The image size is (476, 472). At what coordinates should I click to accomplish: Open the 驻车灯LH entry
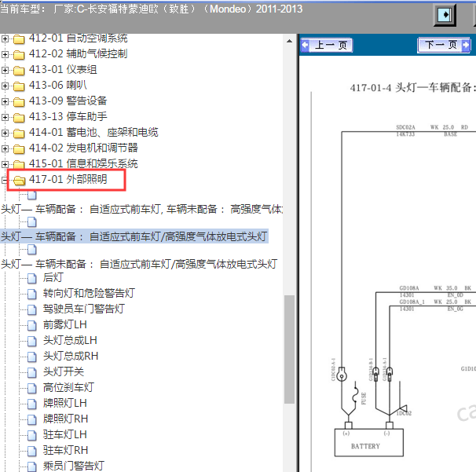click(65, 434)
